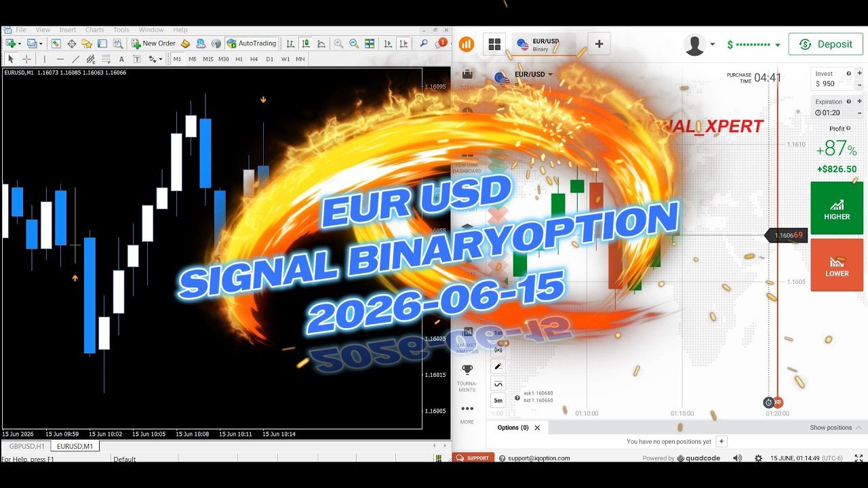The height and width of the screenshot is (488, 868).
Task: Switch timeframe to M1
Action: (177, 59)
